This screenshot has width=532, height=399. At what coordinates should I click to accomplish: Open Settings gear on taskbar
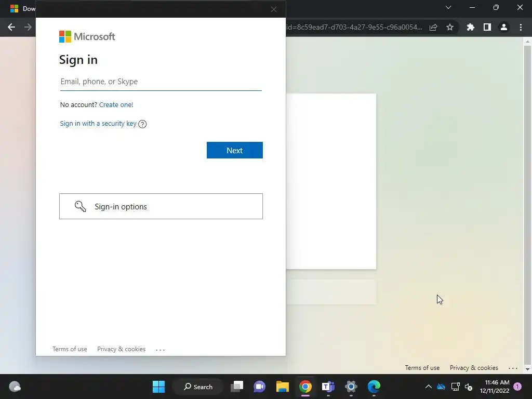coord(351,387)
